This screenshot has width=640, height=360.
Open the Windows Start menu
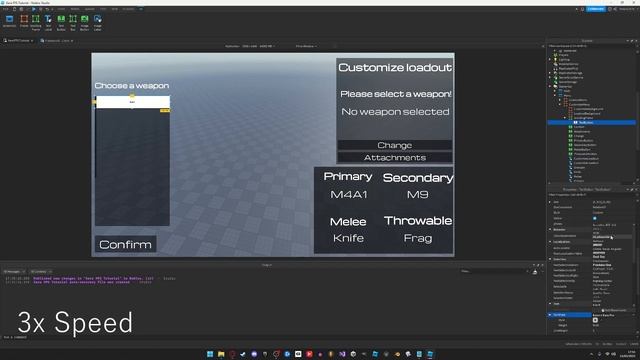[210, 354]
